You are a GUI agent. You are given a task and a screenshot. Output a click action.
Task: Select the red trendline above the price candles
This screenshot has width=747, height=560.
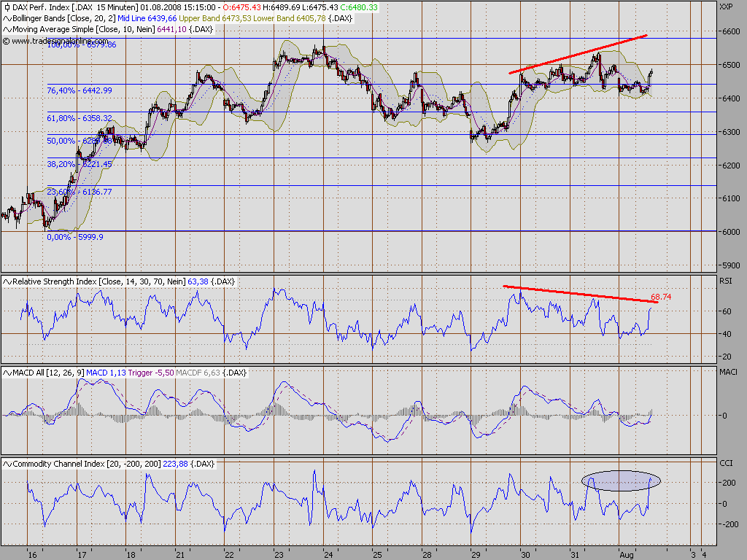point(578,54)
